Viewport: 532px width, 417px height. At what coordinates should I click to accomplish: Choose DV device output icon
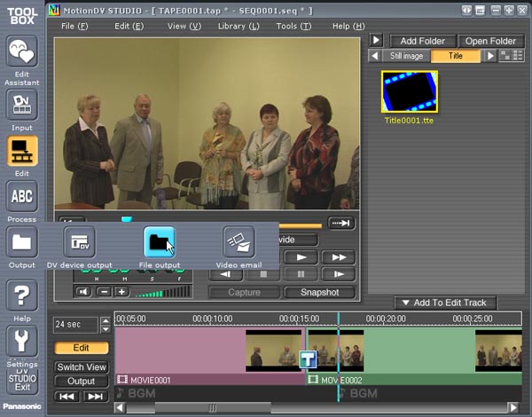(81, 241)
